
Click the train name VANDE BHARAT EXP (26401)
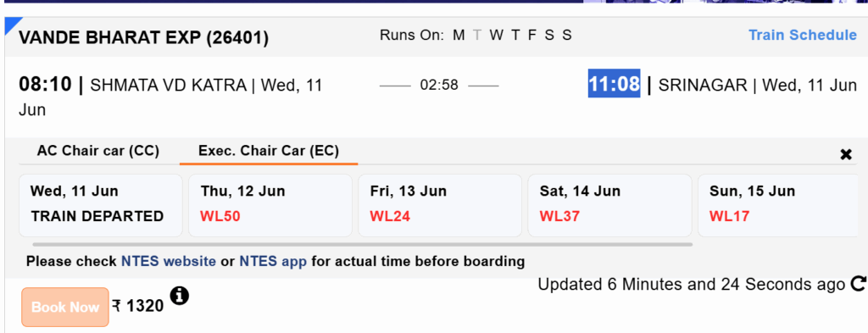(144, 38)
